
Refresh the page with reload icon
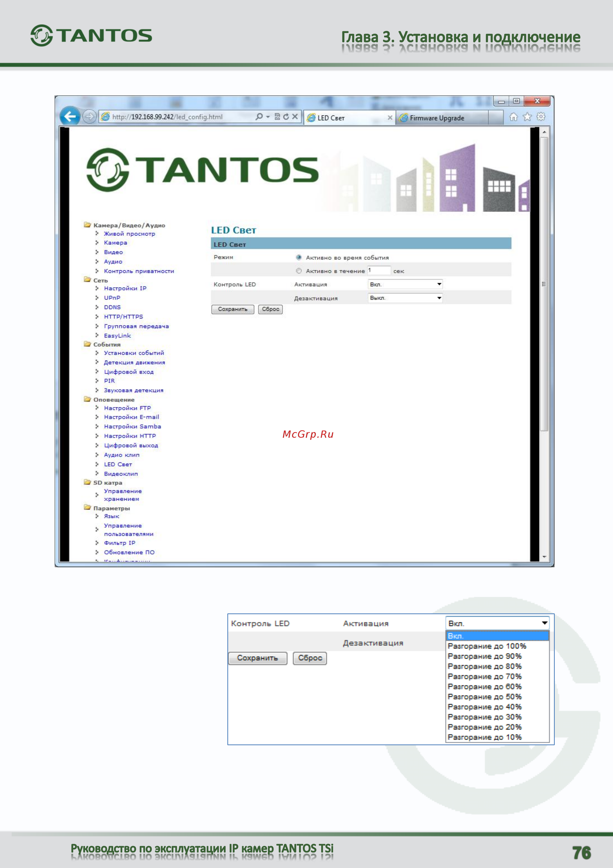pyautogui.click(x=286, y=117)
